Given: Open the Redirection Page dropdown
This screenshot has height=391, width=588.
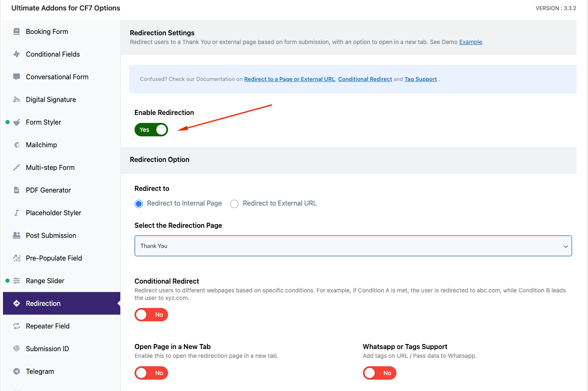Looking at the screenshot, I should (353, 246).
